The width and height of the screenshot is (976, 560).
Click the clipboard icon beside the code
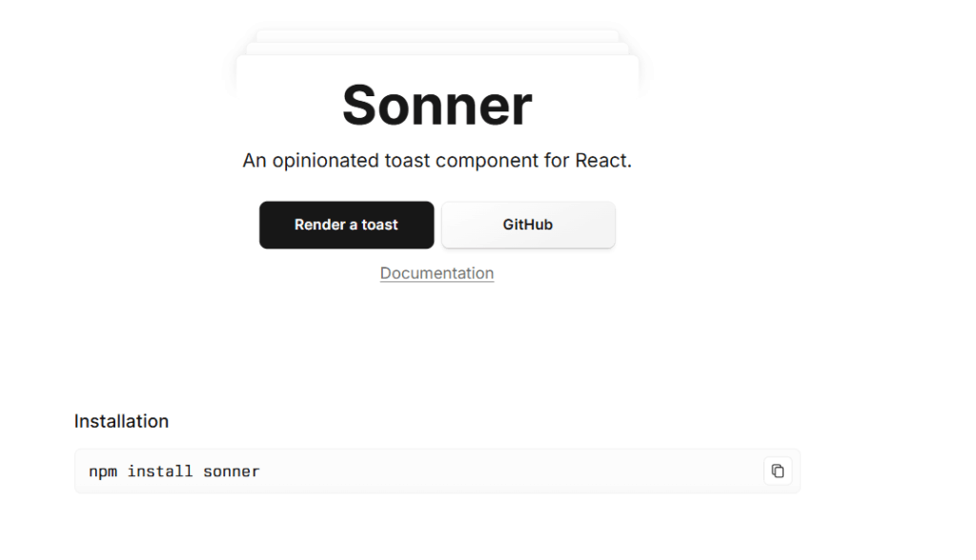pyautogui.click(x=778, y=470)
